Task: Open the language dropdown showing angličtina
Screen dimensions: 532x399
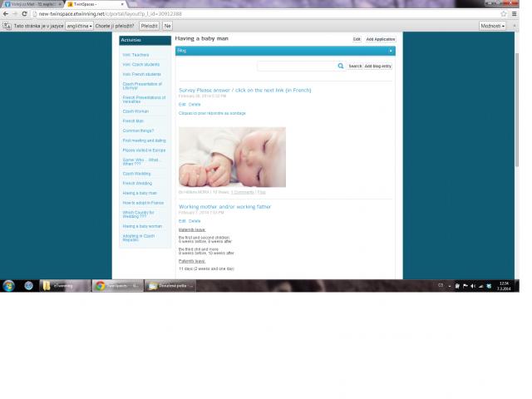Action: point(80,26)
